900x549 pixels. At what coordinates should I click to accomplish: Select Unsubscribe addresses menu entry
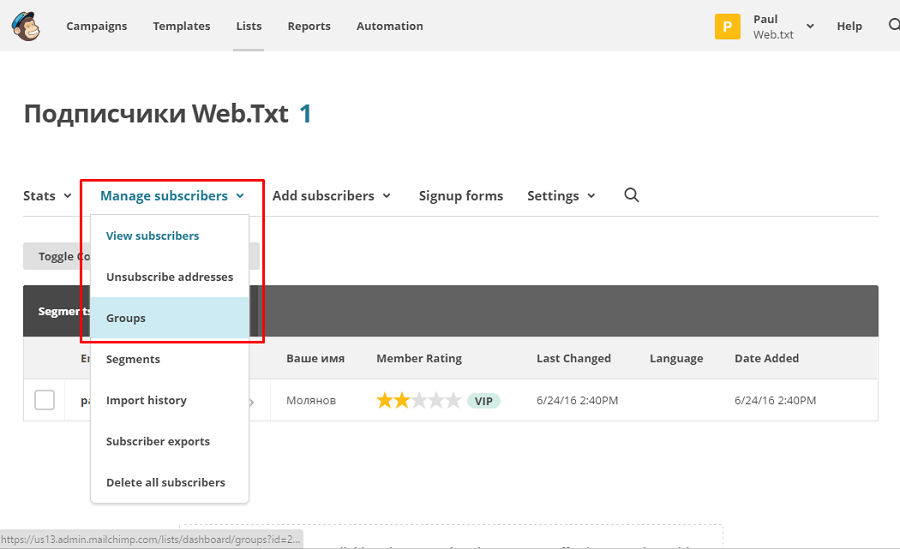click(x=170, y=277)
